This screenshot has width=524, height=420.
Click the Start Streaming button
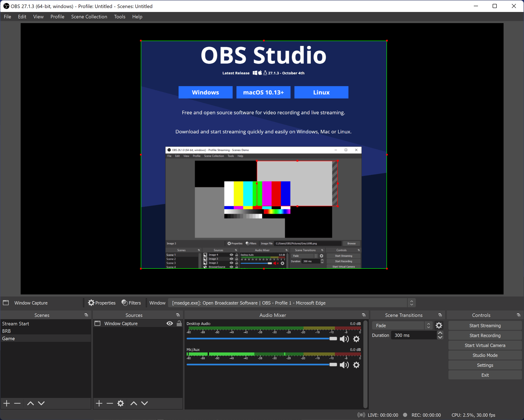point(485,325)
